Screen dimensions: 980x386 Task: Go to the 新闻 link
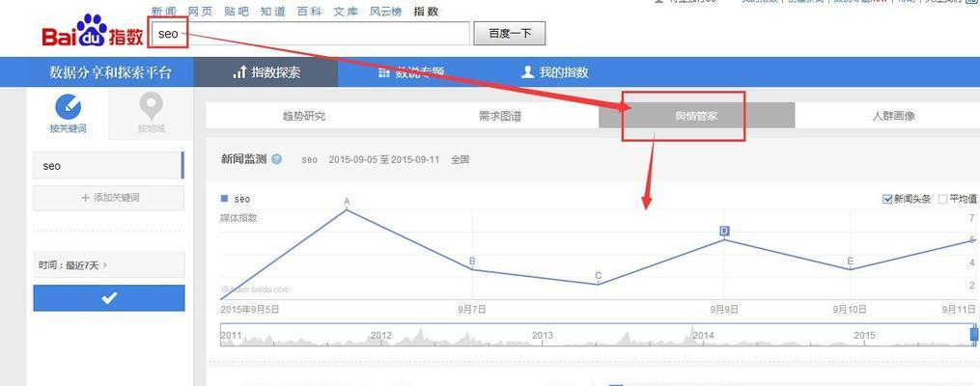164,12
